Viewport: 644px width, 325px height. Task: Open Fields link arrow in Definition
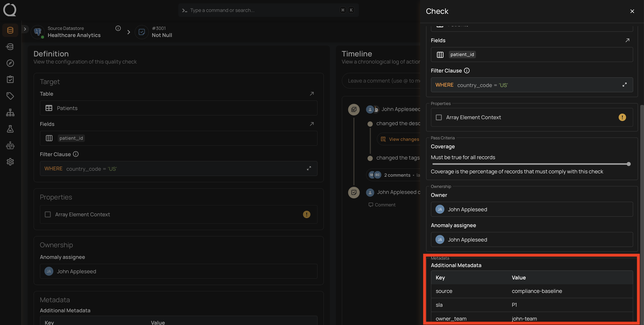312,124
